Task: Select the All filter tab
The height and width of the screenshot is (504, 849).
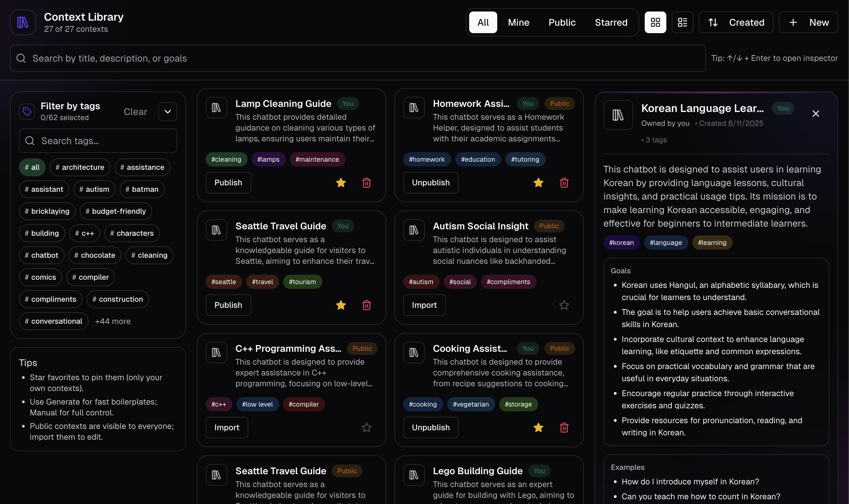Action: (483, 22)
